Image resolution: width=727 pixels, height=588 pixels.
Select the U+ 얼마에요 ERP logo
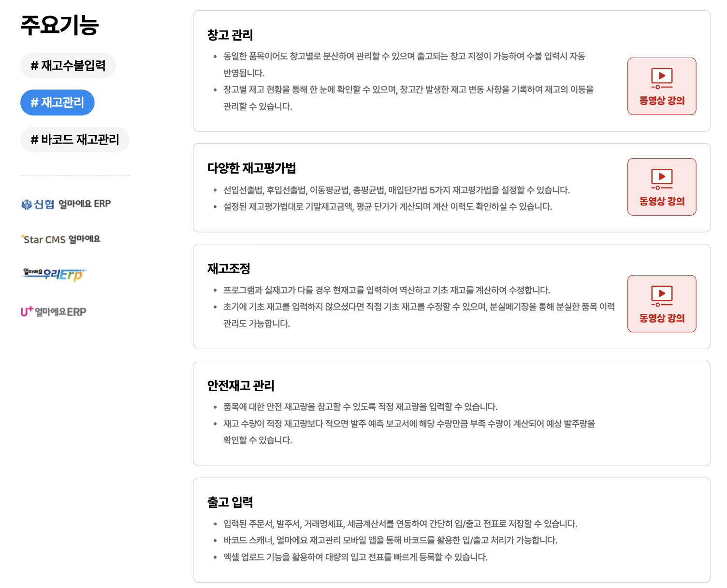click(55, 311)
